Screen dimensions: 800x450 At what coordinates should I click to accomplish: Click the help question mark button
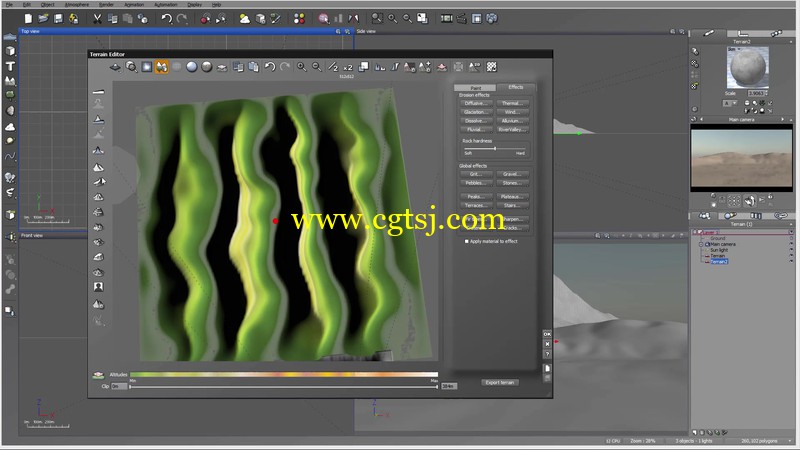[547, 354]
